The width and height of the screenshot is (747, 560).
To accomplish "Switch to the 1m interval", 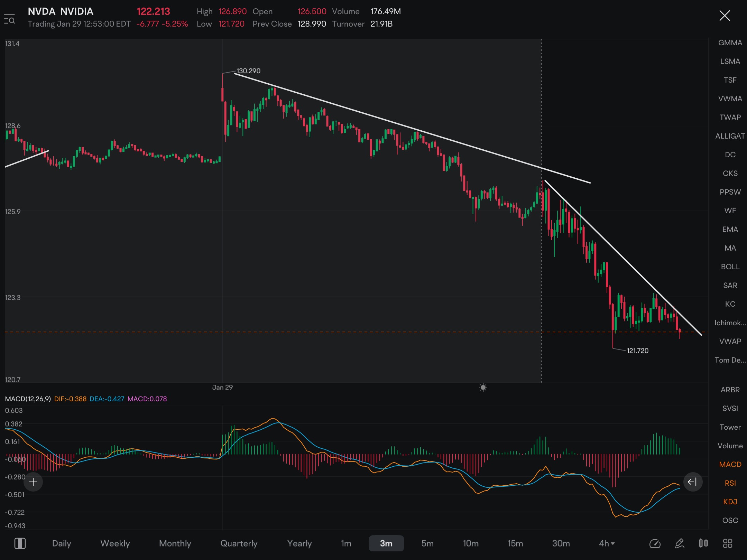I will coord(346,543).
